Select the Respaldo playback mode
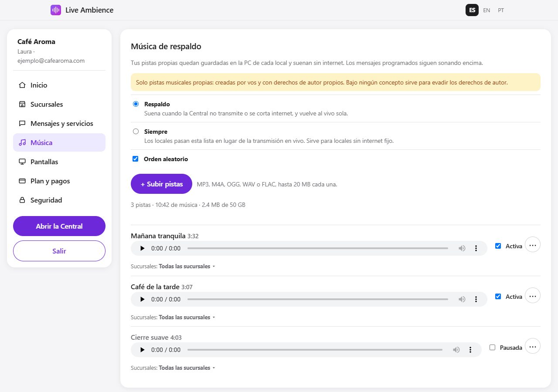 pyautogui.click(x=136, y=104)
